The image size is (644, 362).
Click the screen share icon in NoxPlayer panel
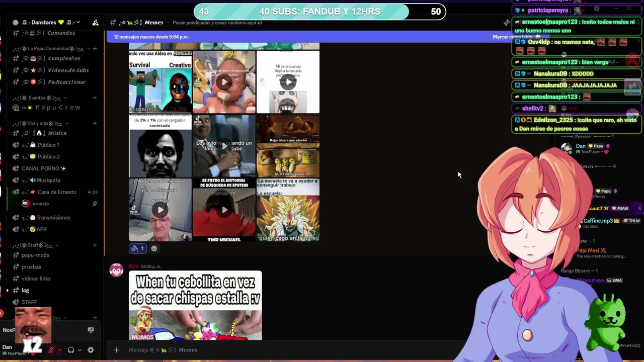(x=91, y=330)
